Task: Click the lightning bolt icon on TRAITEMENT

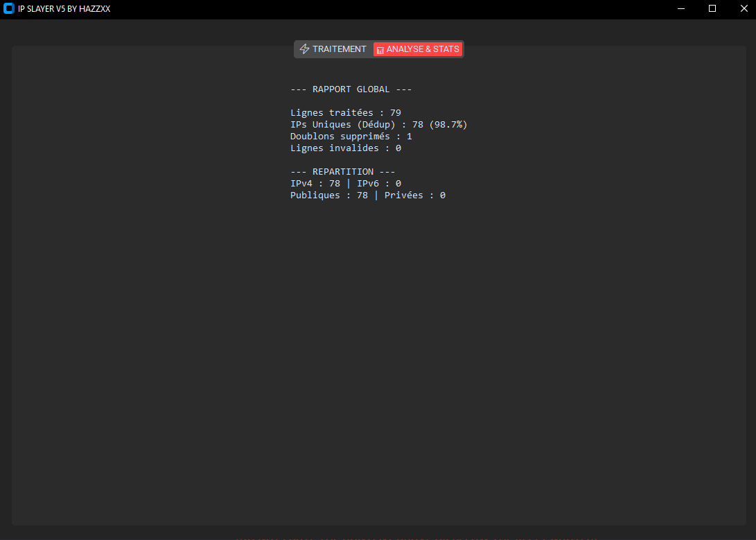Action: pyautogui.click(x=304, y=49)
